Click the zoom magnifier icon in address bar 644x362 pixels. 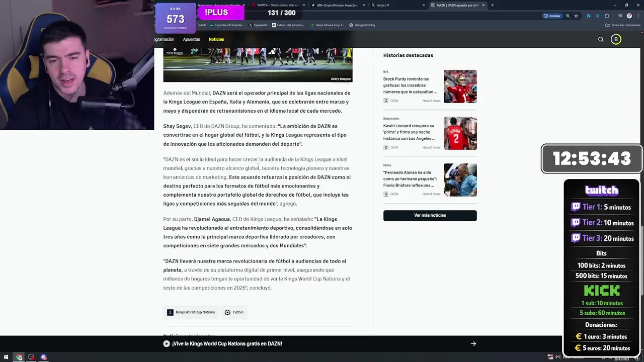coord(568,16)
